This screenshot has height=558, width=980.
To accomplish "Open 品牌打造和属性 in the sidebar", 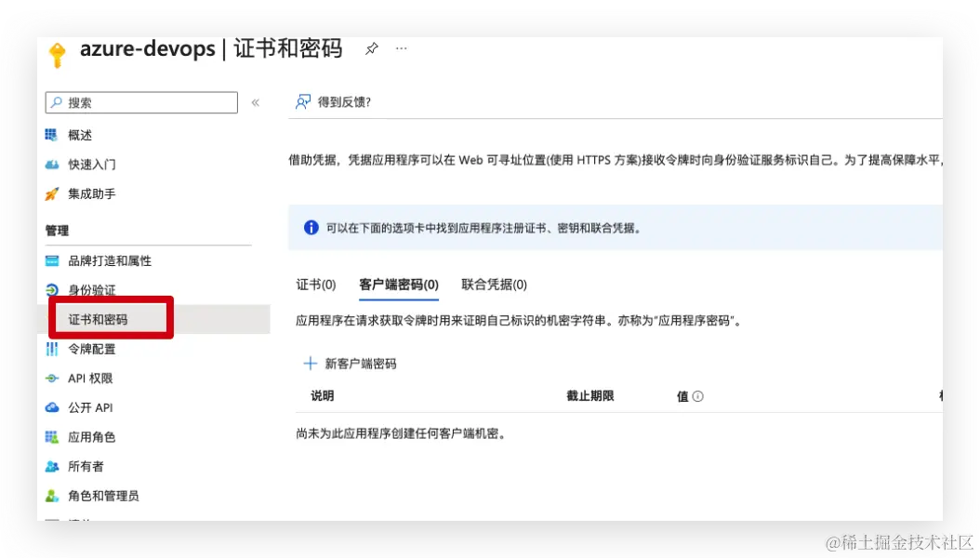I will coord(110,260).
